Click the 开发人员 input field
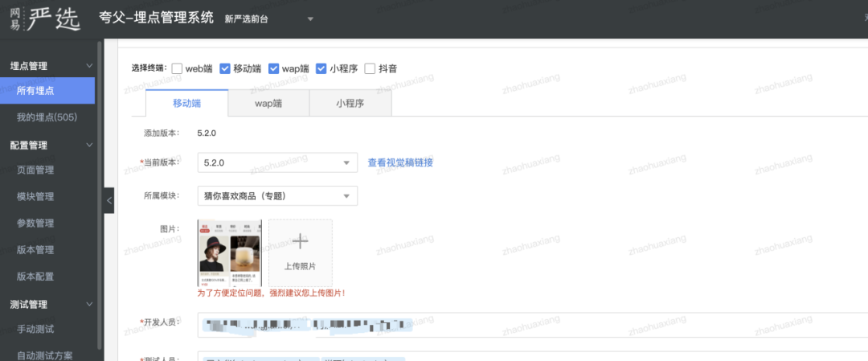 tap(533, 325)
